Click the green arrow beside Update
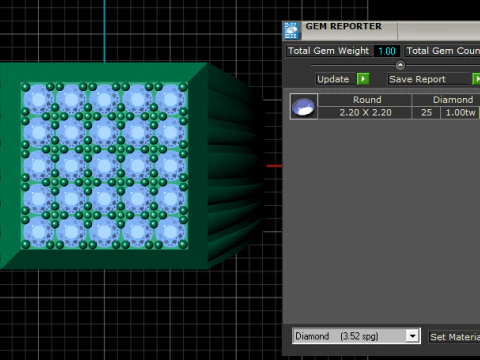Screen dimensions: 480x360 click(363, 79)
